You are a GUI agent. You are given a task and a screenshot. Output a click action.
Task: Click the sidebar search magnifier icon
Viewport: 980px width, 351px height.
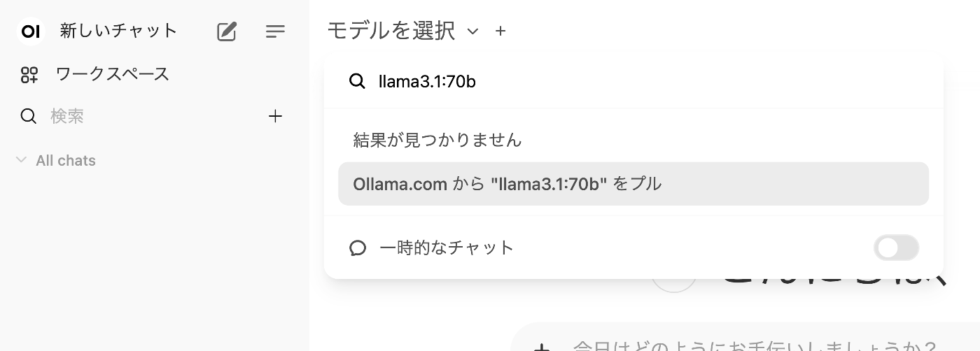(29, 116)
